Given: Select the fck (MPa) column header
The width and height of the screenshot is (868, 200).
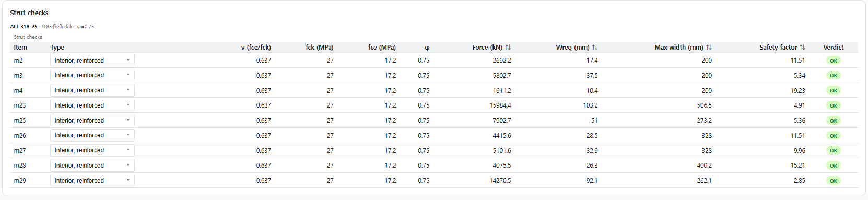Looking at the screenshot, I should pos(320,48).
